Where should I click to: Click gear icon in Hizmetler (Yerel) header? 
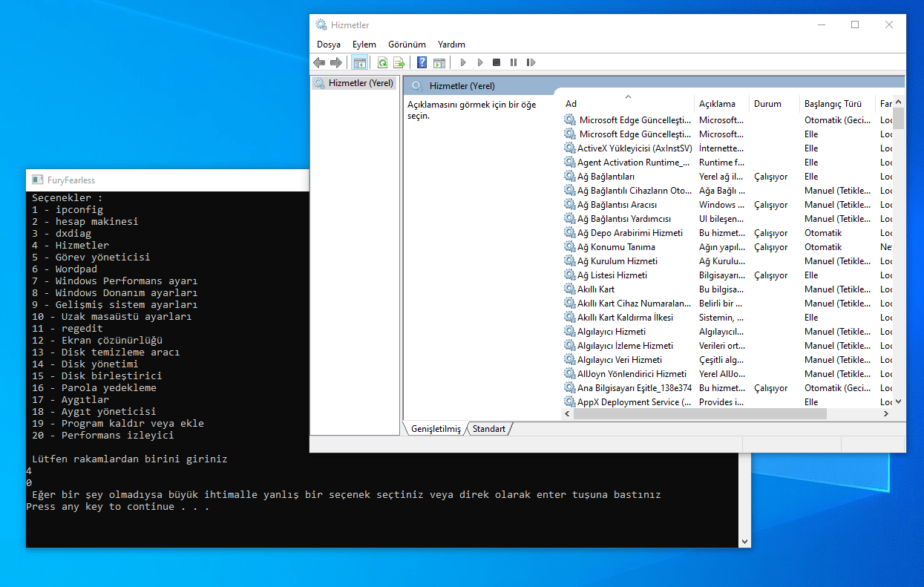[416, 86]
